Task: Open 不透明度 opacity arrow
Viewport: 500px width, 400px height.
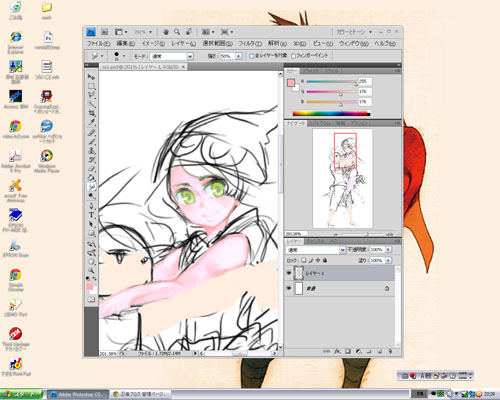Action: point(388,249)
